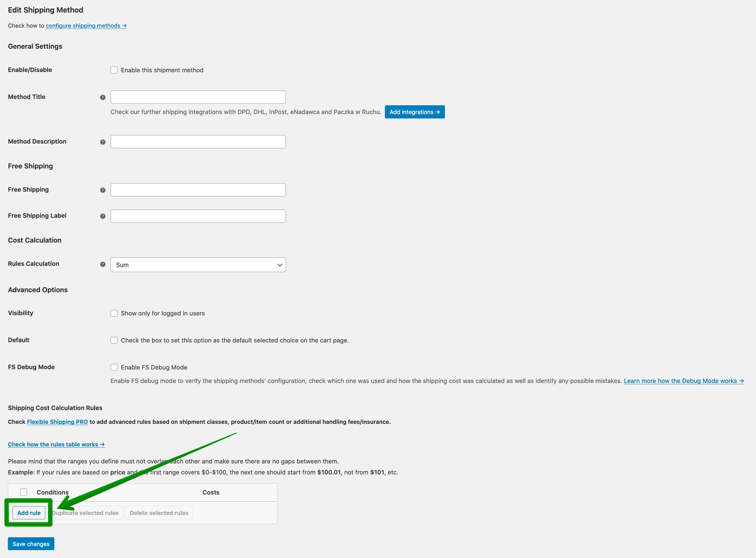Viewport: 756px width, 558px height.
Task: Toggle Show only for logged in users
Action: (114, 313)
